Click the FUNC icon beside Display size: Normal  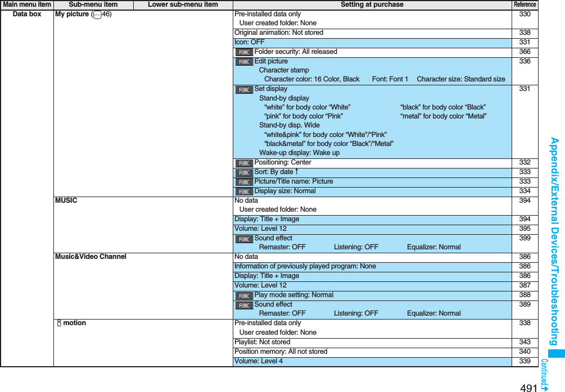click(x=244, y=191)
